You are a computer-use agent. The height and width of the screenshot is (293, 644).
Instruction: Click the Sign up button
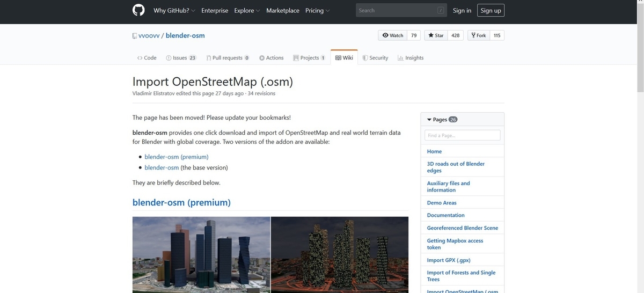pyautogui.click(x=491, y=10)
